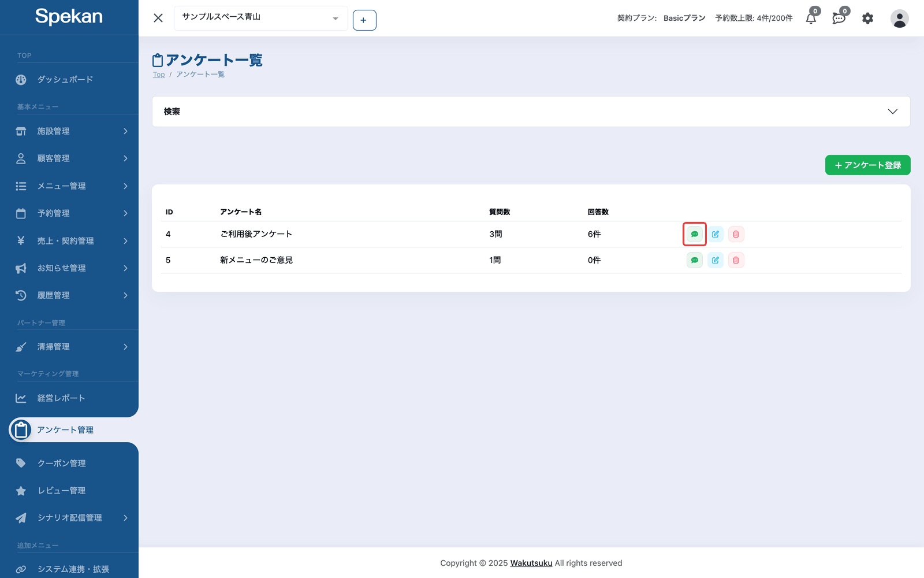This screenshot has height=578, width=924.
Task: Click the chart icon for 経営レポート
Action: (21, 398)
